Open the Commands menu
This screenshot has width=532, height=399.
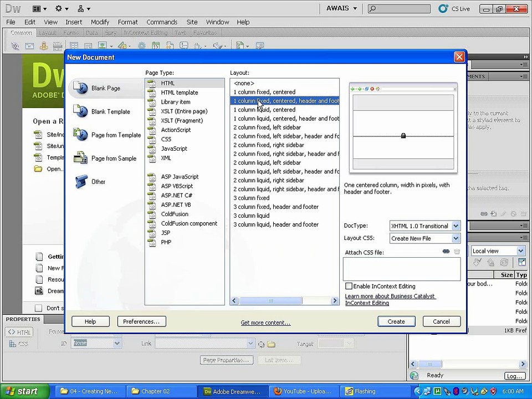pos(162,22)
